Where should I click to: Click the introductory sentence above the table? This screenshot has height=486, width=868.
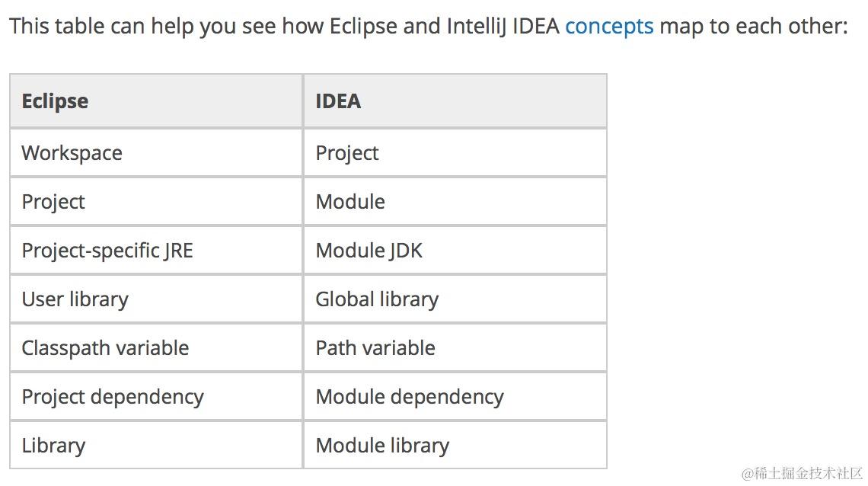[x=429, y=27]
